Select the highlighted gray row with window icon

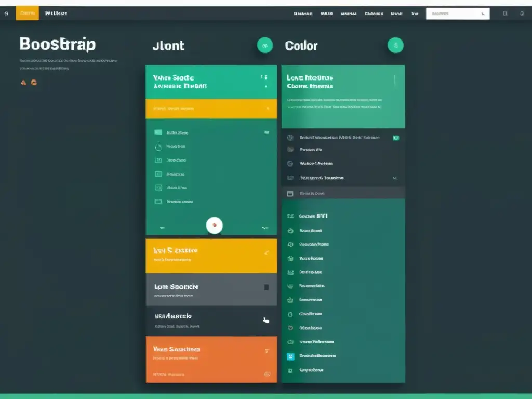(343, 193)
